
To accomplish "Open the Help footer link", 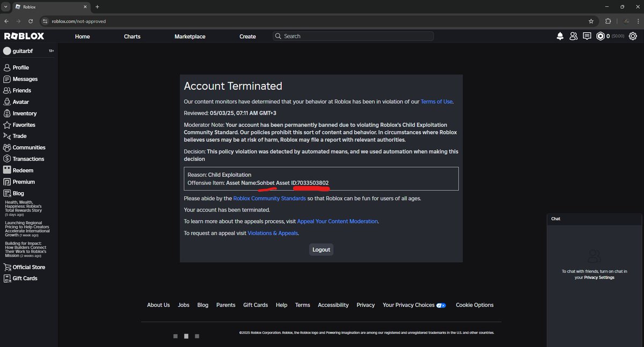I will pyautogui.click(x=282, y=305).
